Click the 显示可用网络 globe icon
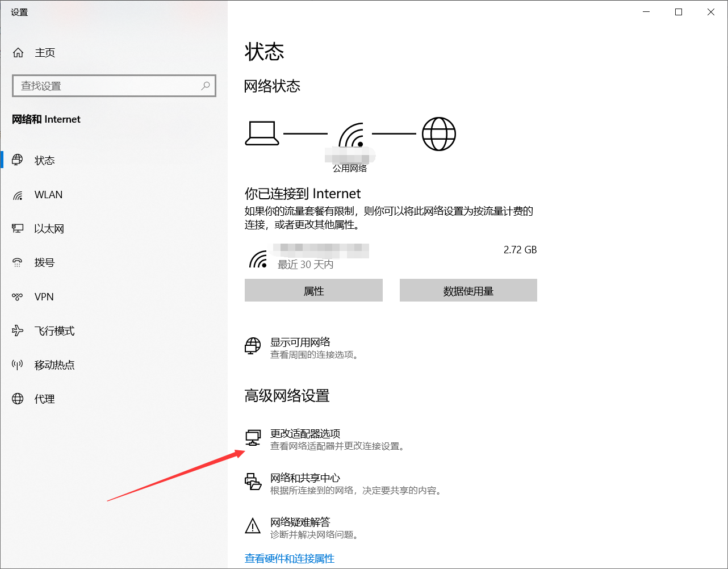This screenshot has height=569, width=728. click(x=252, y=345)
